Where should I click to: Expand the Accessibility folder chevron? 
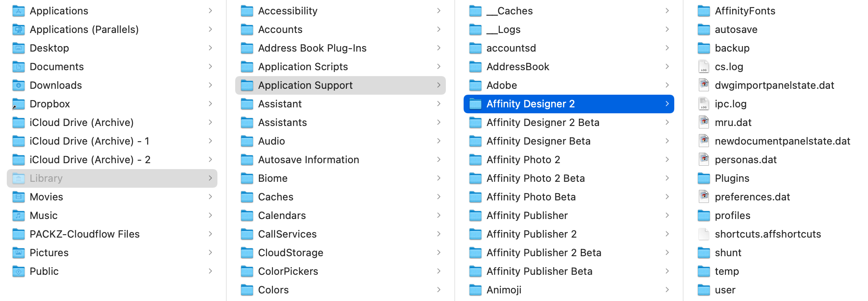439,11
